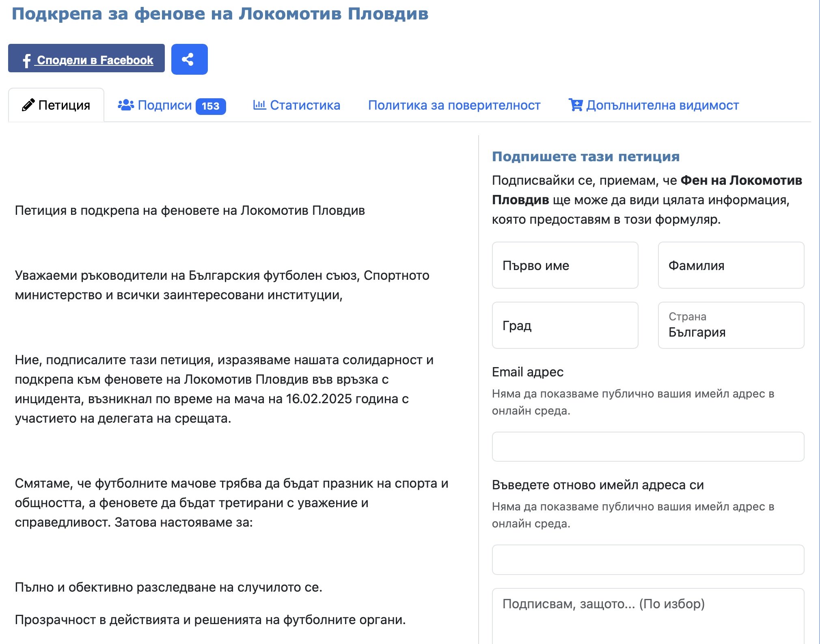
Task: Click the Подписвам, защото comment textarea
Action: (648, 616)
